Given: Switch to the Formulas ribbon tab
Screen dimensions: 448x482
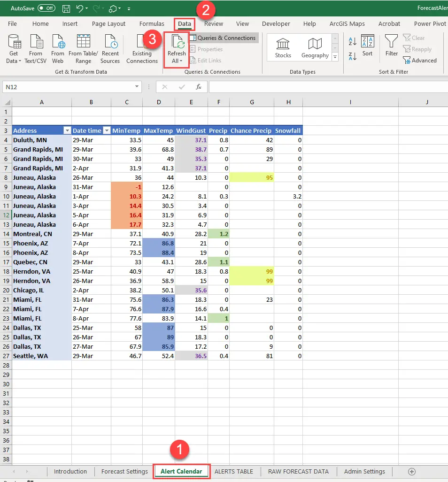Looking at the screenshot, I should click(x=152, y=23).
